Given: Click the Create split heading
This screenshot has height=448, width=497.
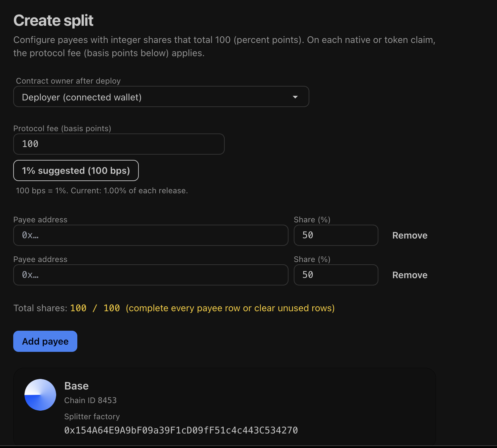Looking at the screenshot, I should point(54,20).
